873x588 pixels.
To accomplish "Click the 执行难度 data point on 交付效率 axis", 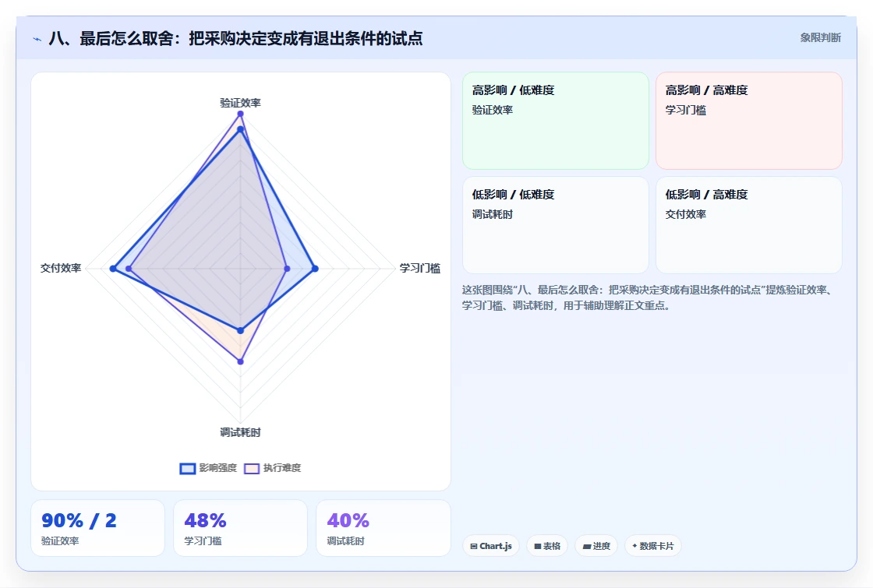I will point(129,269).
